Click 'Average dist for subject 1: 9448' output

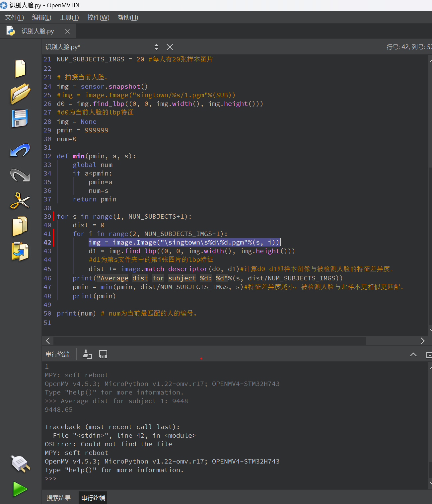pos(124,401)
